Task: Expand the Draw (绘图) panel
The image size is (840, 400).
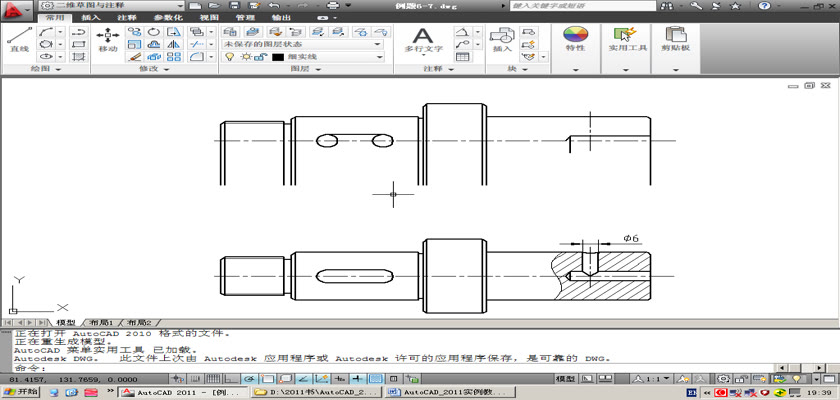Action: pyautogui.click(x=44, y=70)
